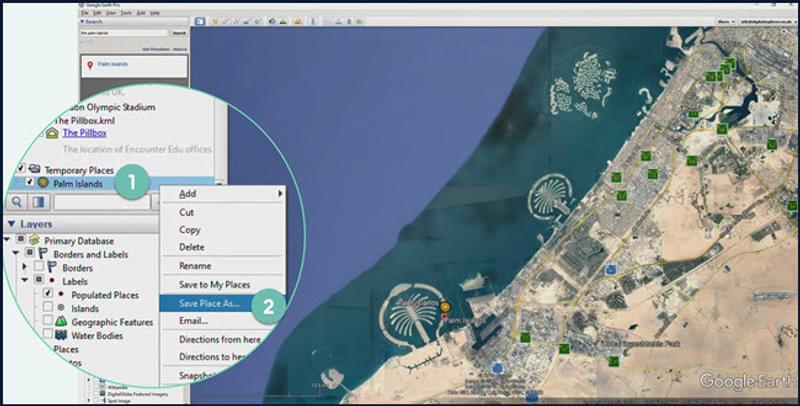Choose Cut from the context menu
Image resolution: width=800 pixels, height=406 pixels.
(x=186, y=212)
